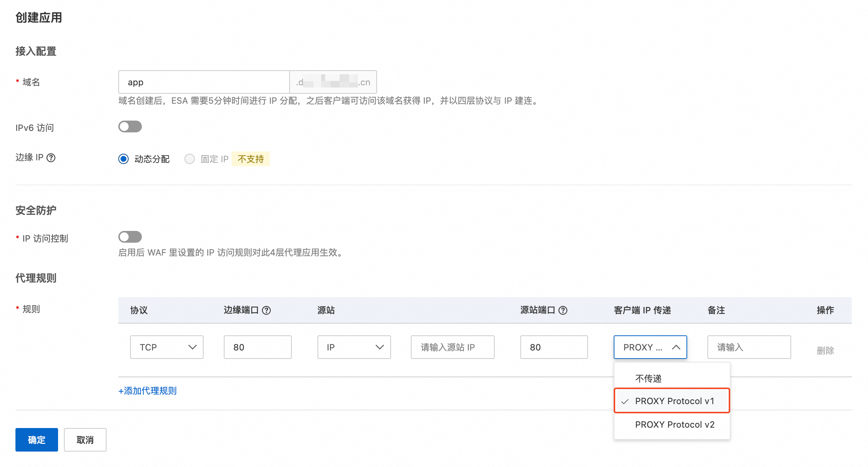Click the 边缘端口 question mark help icon
Screen dimensions: 868x467
click(x=267, y=310)
